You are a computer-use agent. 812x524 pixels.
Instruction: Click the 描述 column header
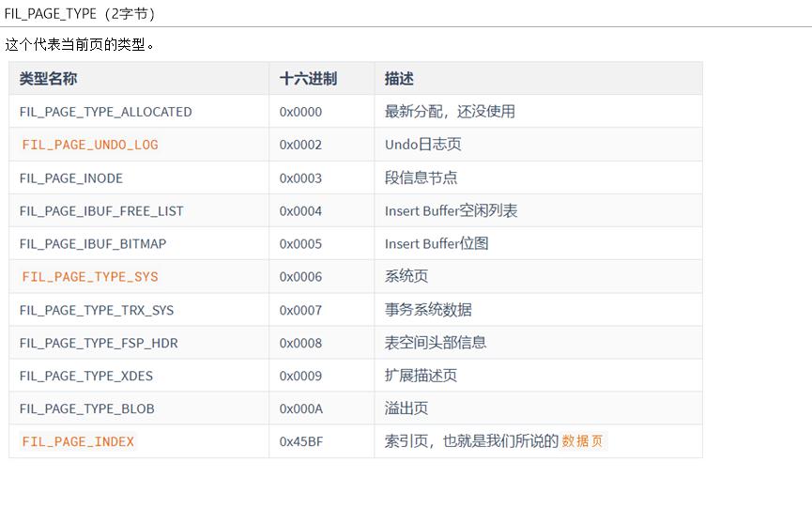399,79
